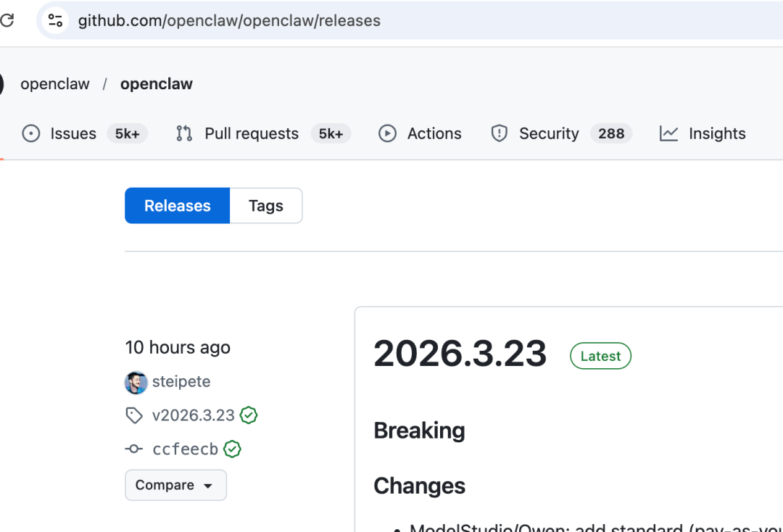Viewport: 783px width, 532px height.
Task: Click the 288 Security counter
Action: [x=611, y=134]
